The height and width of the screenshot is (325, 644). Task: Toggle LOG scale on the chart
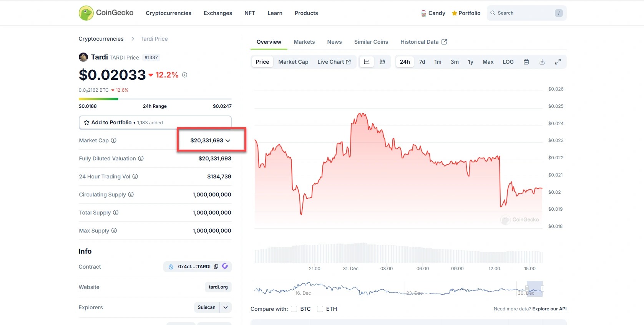pos(508,62)
